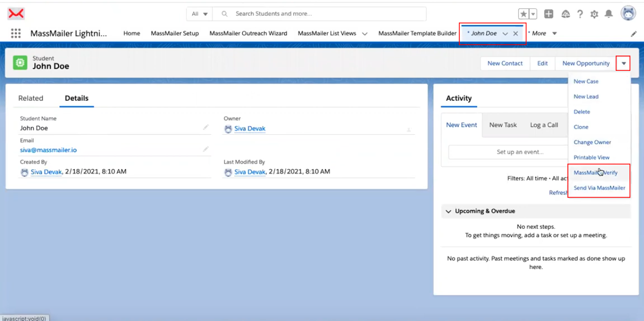
Task: Switch to the Related tab
Action: (x=31, y=98)
